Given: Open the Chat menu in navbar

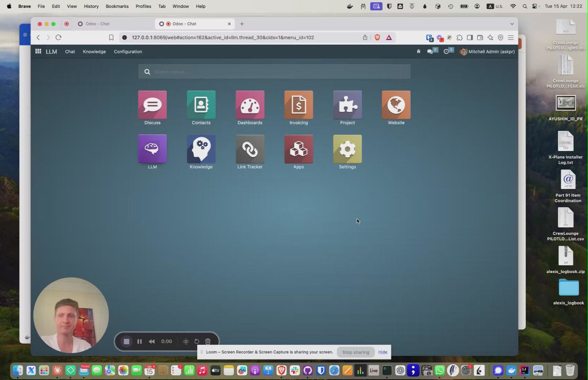Looking at the screenshot, I should click(x=70, y=51).
